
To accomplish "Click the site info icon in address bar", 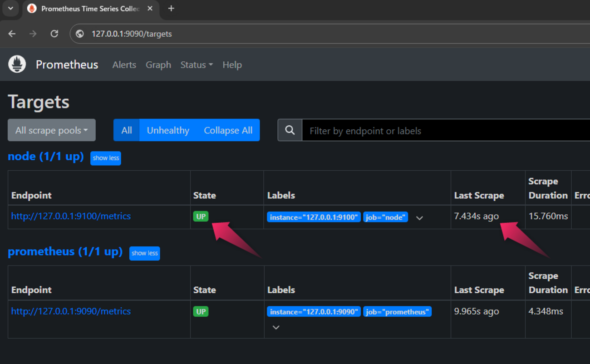I will click(x=80, y=34).
